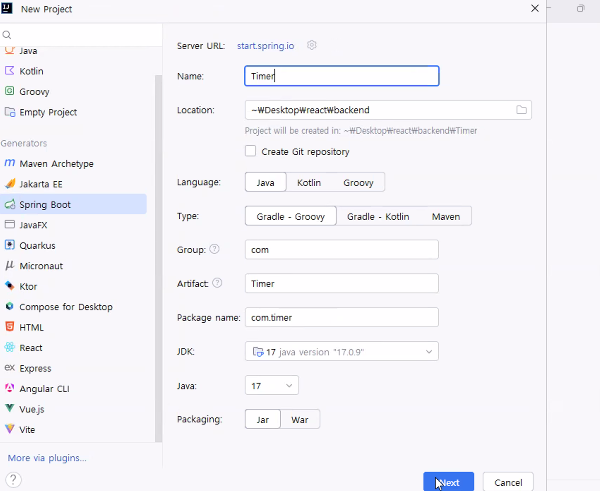This screenshot has height=491, width=600.
Task: Show help for the Group field
Action: 215,249
